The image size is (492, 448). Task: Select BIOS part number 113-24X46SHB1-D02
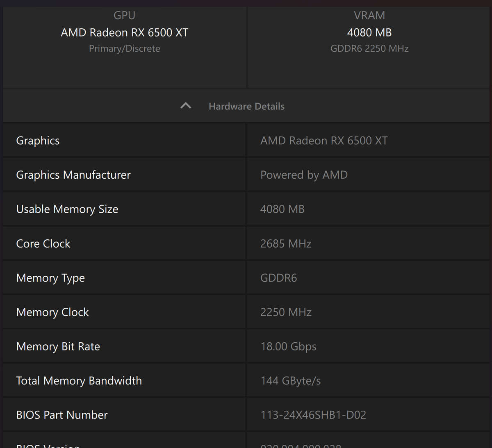(x=313, y=415)
